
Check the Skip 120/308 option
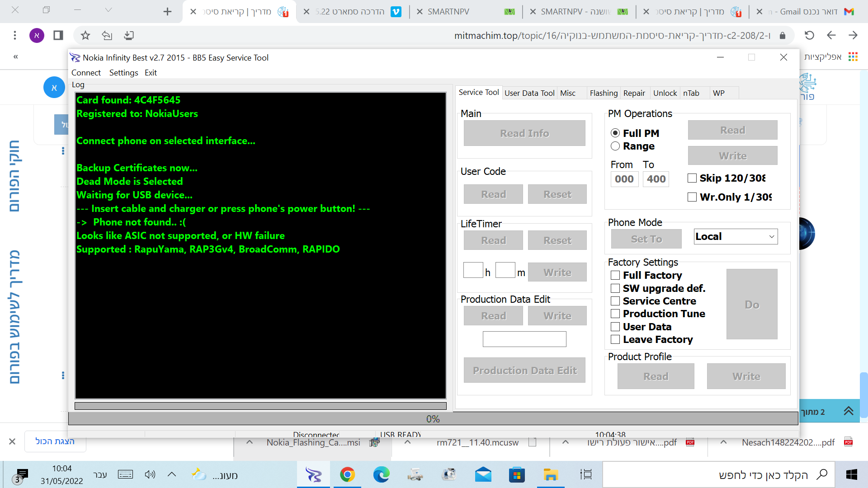point(692,178)
